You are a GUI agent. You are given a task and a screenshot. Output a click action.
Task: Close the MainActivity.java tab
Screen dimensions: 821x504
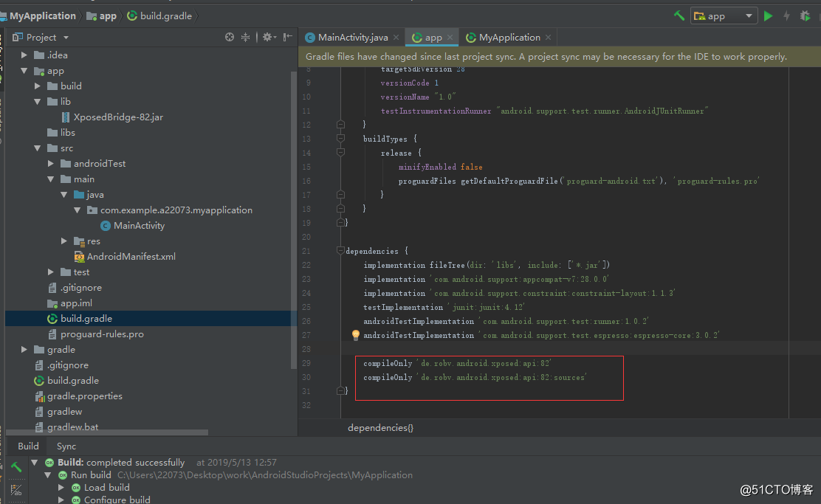(x=396, y=37)
